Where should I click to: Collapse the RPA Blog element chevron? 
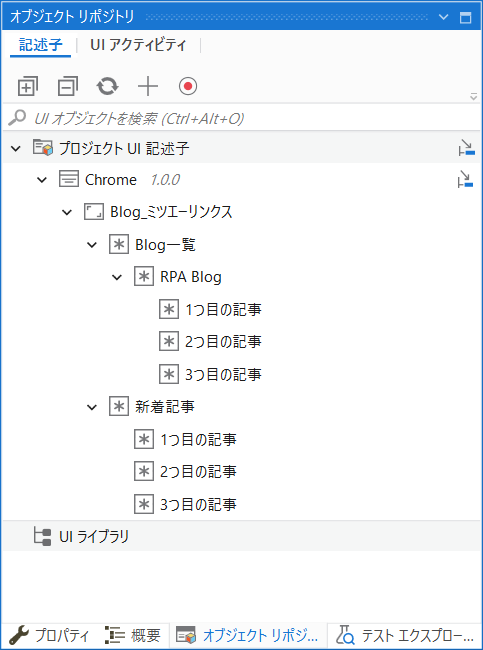(117, 277)
